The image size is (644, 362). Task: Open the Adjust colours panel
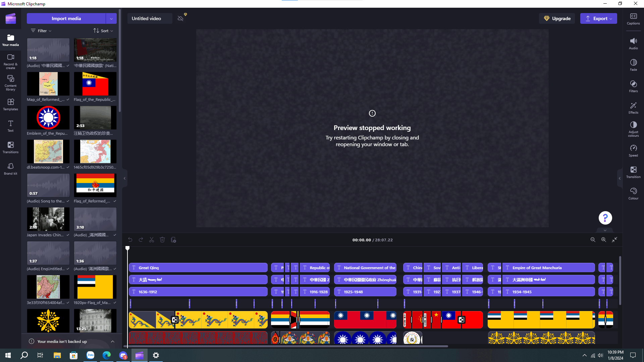[x=633, y=128]
